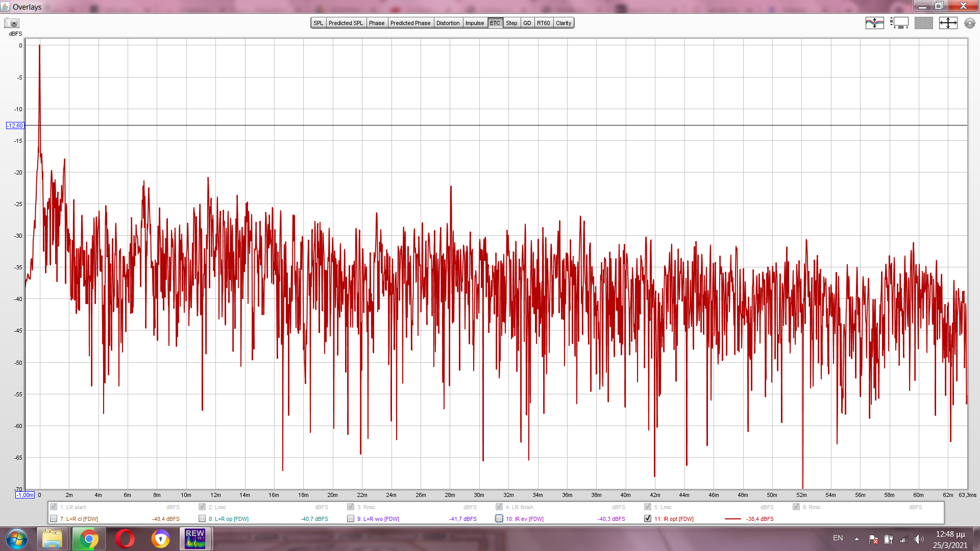This screenshot has height=551, width=980.
Task: Click the REW taskbar icon
Action: 195,539
